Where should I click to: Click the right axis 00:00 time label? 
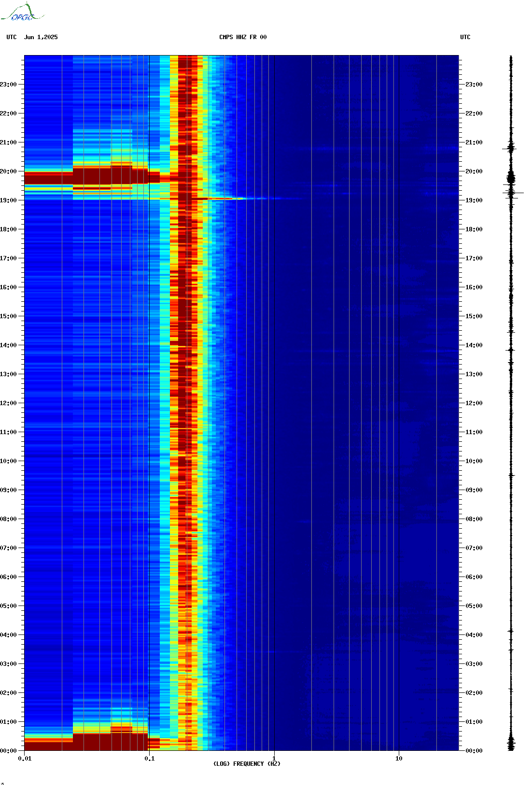(x=474, y=751)
